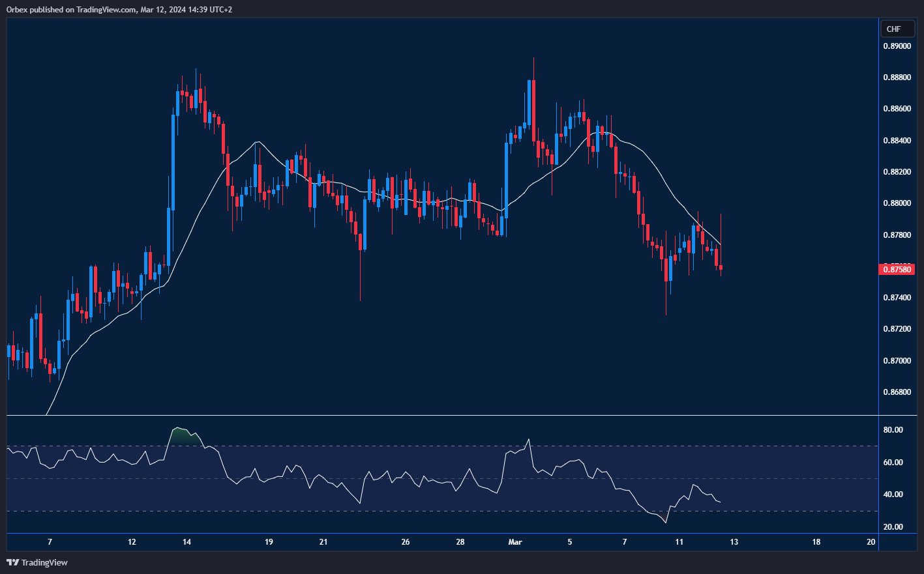Image resolution: width=924 pixels, height=574 pixels.
Task: Open the CHF currency selector
Action: pos(893,29)
